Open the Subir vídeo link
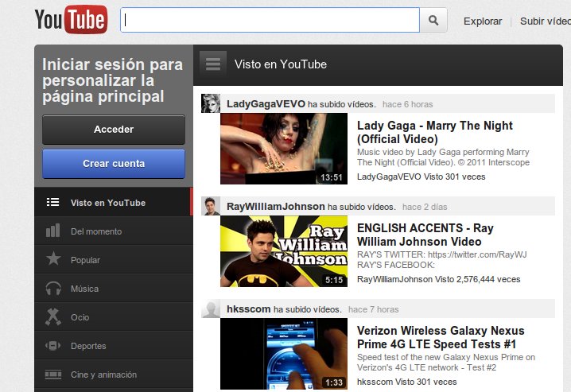The image size is (571, 392). [x=545, y=21]
